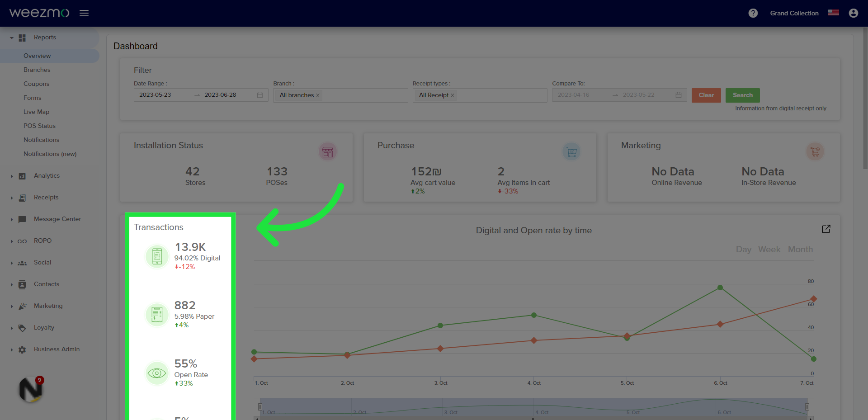Click right handle of chart range navigator
The image size is (868, 420).
click(807, 407)
